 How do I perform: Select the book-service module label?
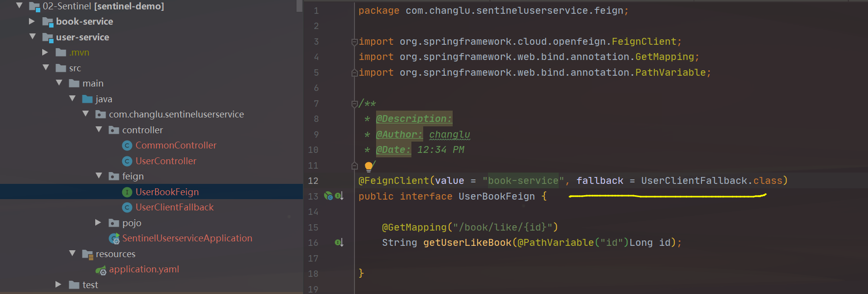tap(84, 21)
